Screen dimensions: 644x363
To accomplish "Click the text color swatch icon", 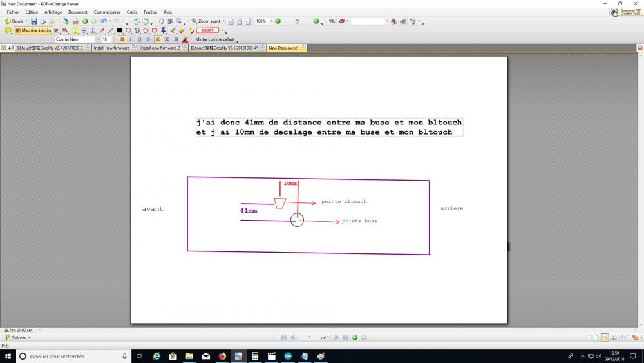I will 185,39.
